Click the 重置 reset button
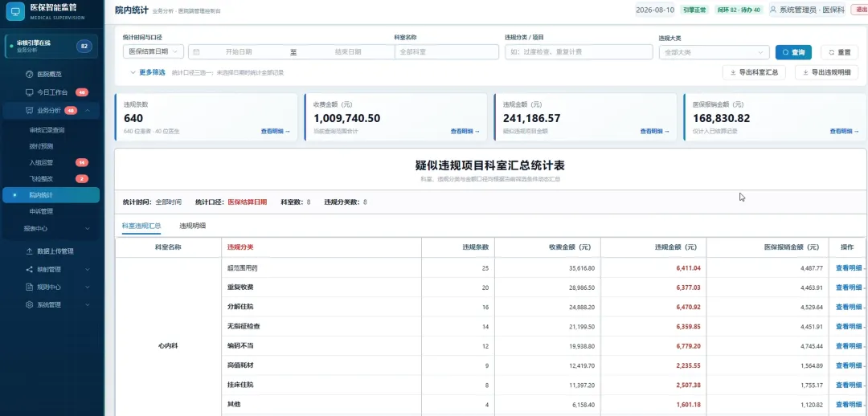The height and width of the screenshot is (416, 868). click(839, 52)
